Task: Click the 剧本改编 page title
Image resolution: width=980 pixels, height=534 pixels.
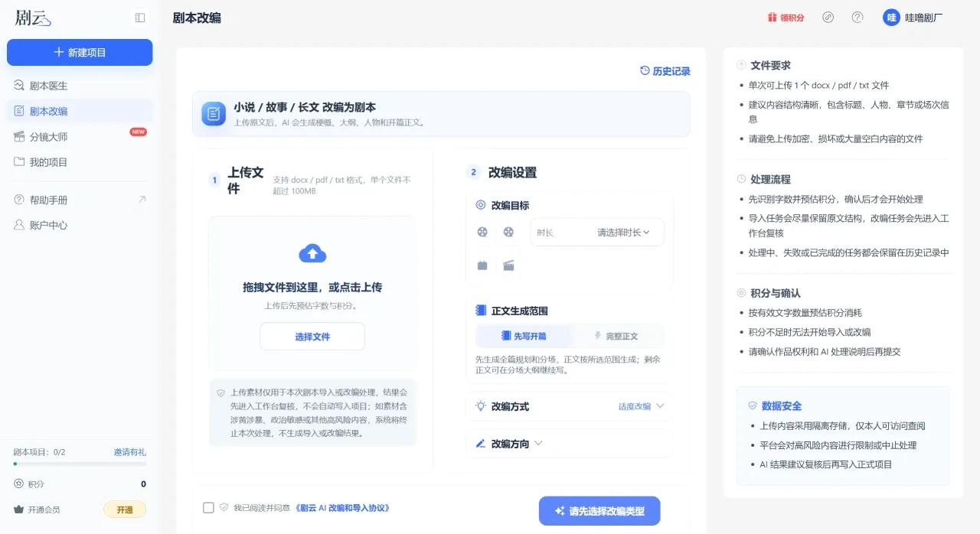Action: pyautogui.click(x=197, y=18)
